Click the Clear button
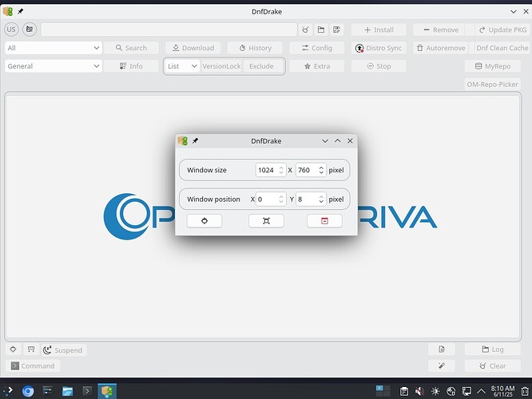 (x=493, y=365)
